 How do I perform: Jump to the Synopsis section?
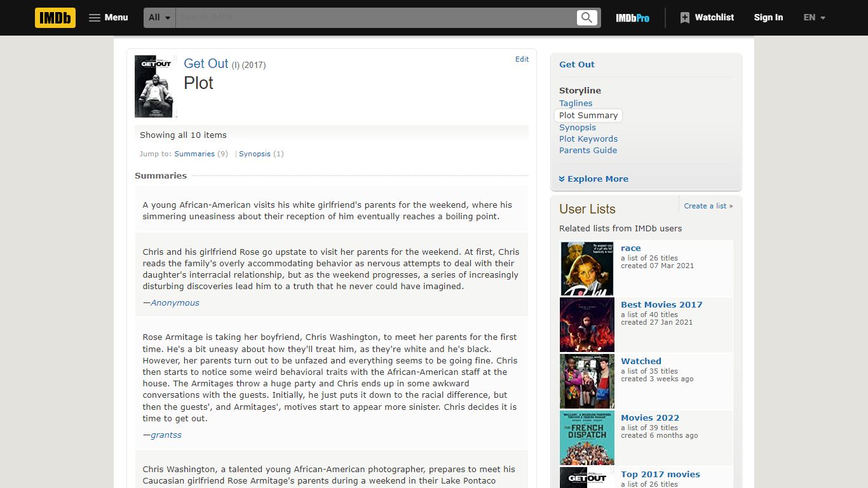[x=255, y=154]
